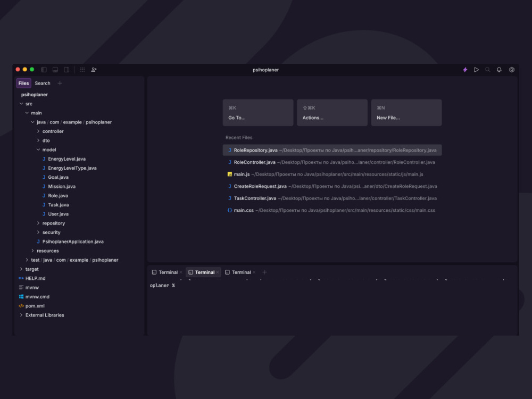Open notifications bell icon

[499, 70]
